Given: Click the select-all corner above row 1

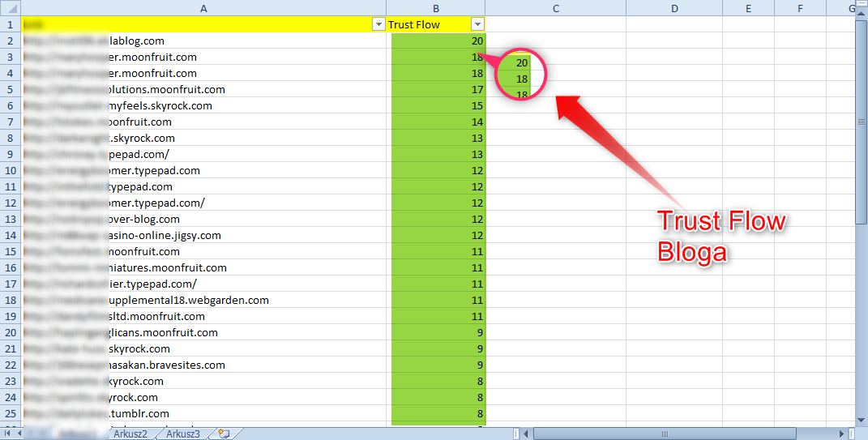Looking at the screenshot, I should (10, 9).
